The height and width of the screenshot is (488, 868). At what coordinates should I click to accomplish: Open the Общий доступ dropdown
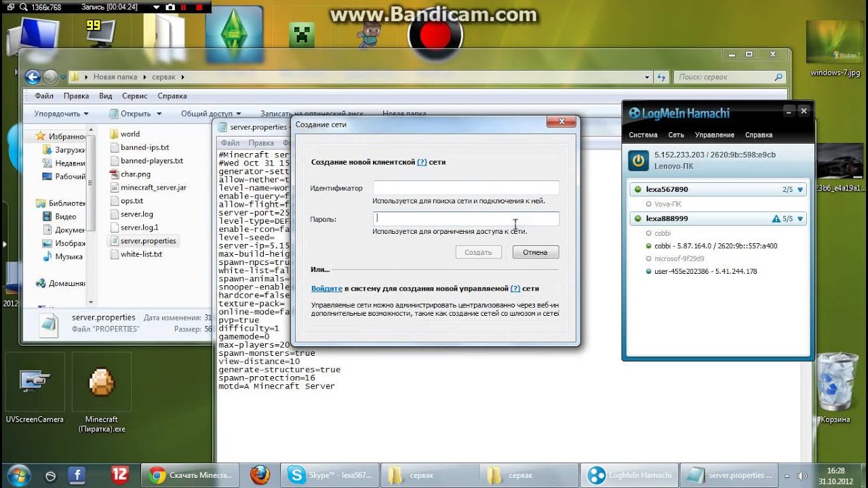211,114
